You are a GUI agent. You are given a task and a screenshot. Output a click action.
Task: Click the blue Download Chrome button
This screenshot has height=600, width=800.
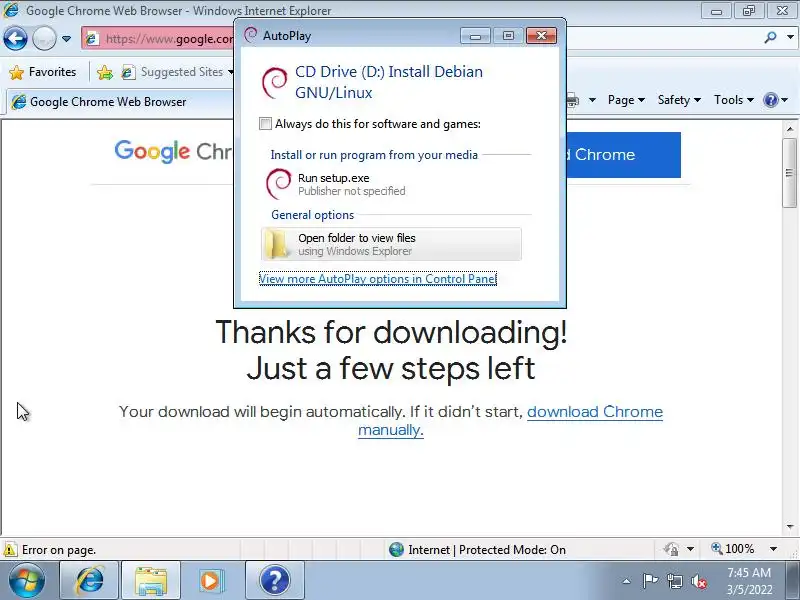pos(623,155)
